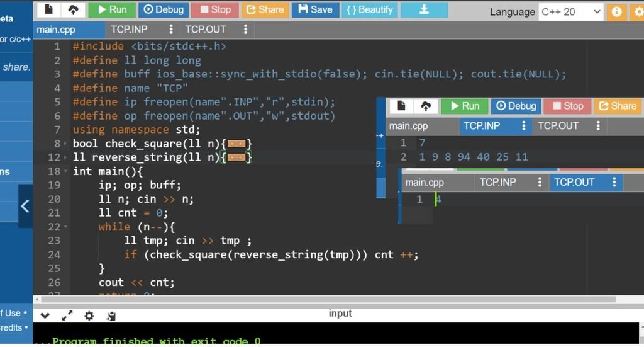644x347 pixels.
Task: Open the menu dots on the inactive TCP.OUT inset tab
Action: [x=598, y=125]
